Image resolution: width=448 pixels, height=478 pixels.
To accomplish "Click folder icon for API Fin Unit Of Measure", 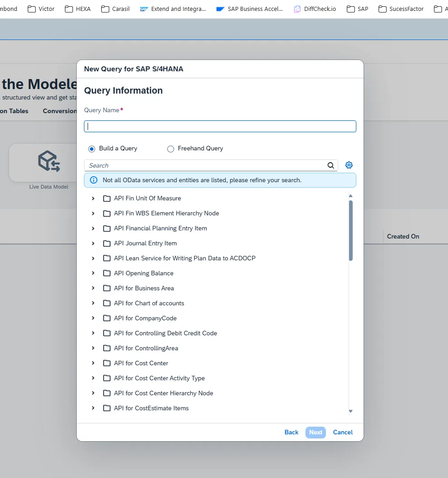I will click(107, 199).
